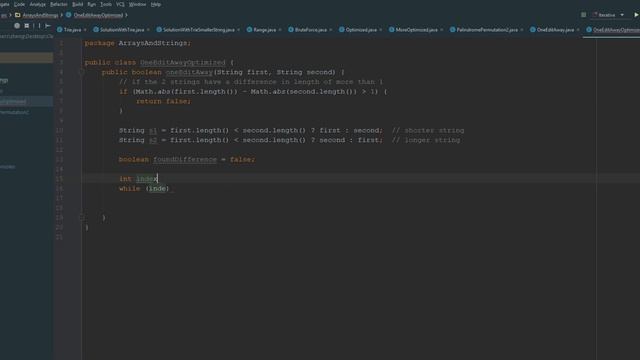Open the Help menu
The height and width of the screenshot is (360, 640).
pos(156,4)
